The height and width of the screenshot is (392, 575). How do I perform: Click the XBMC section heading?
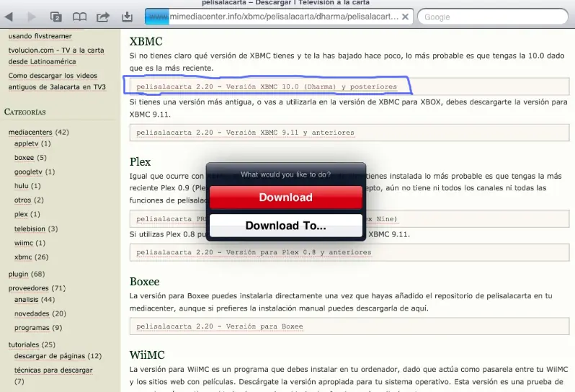146,42
